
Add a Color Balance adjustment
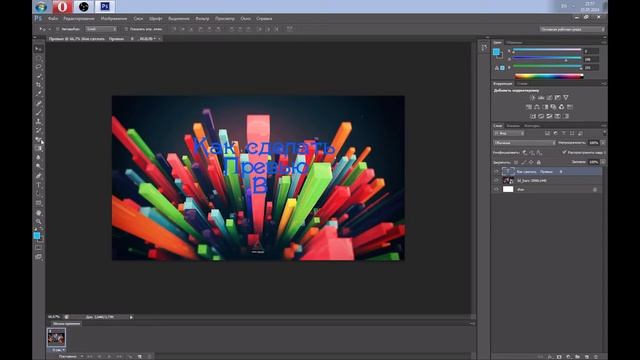coord(537,107)
